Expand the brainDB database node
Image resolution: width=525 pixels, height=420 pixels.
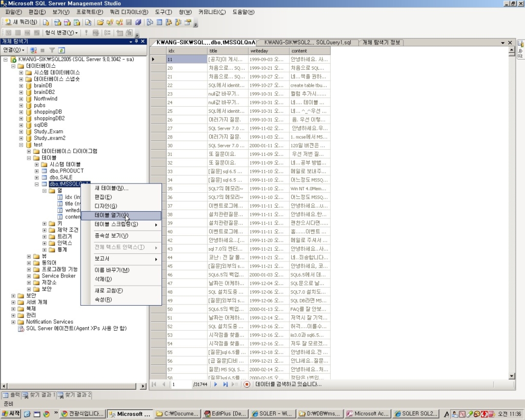pos(21,86)
